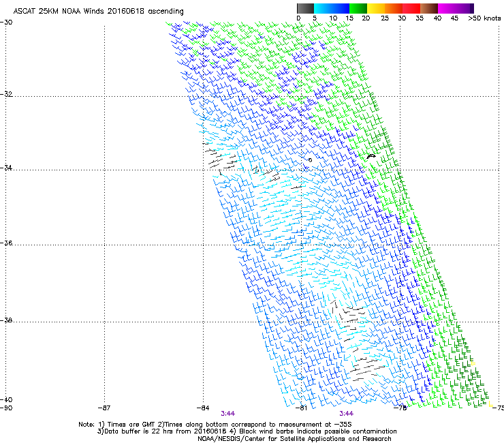Select the cyan segment of the wind scale
Image resolution: width=504 pixels, height=443 pixels.
(323, 8)
